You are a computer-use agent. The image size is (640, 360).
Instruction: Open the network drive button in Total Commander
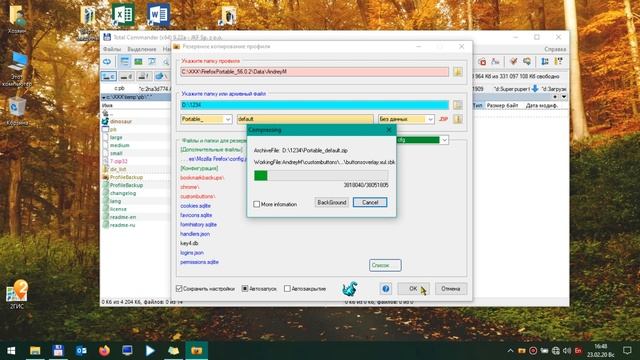click(x=161, y=76)
